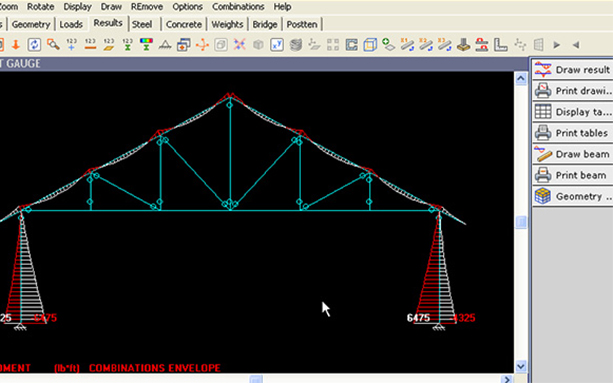Click the COMBINATIONS ENVELOPE text
This screenshot has height=383, width=613.
(x=154, y=368)
